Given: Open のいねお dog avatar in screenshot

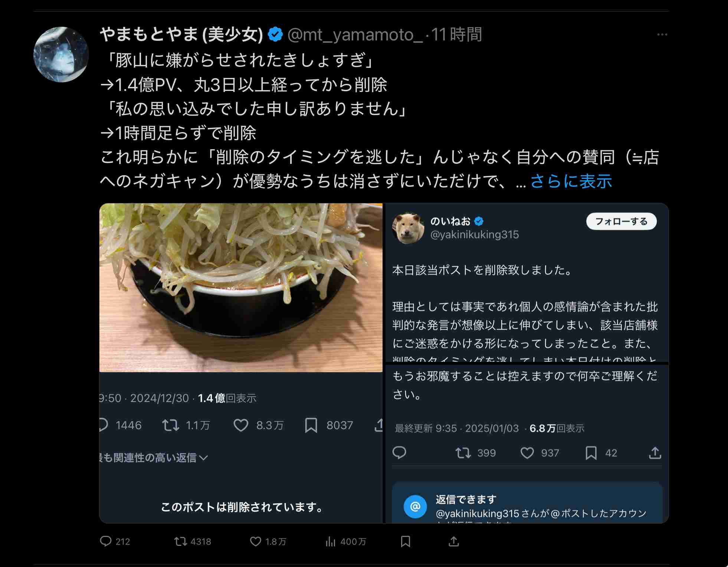Looking at the screenshot, I should click(408, 228).
